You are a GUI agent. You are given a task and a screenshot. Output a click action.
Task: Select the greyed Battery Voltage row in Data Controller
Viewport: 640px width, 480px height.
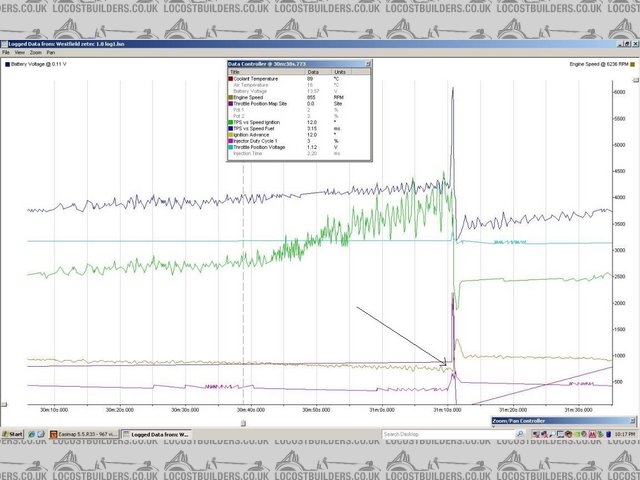coord(299,91)
